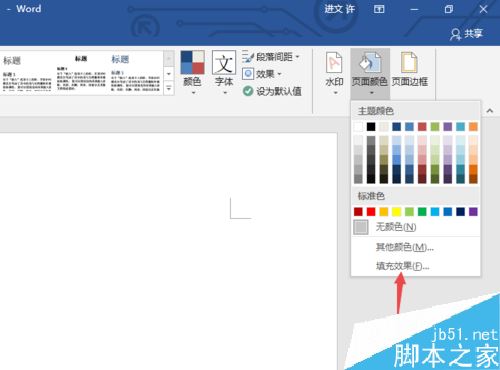500x370 pixels.
Task: Pick the orange theme color swatch
Action: point(473,127)
